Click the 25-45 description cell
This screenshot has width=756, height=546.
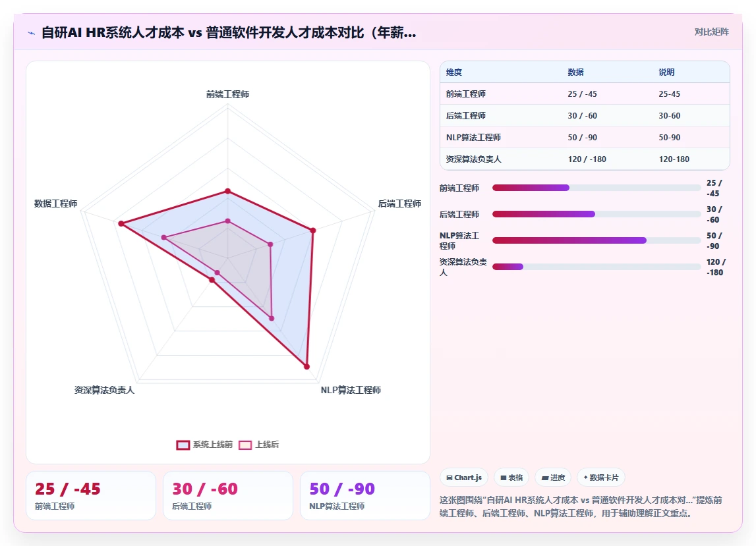point(669,94)
